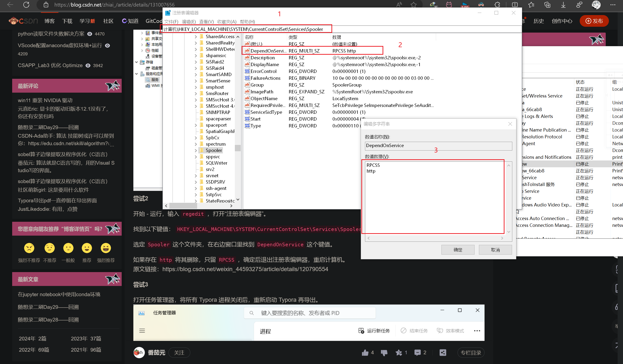Expand the Spooler registry key

[x=196, y=151]
